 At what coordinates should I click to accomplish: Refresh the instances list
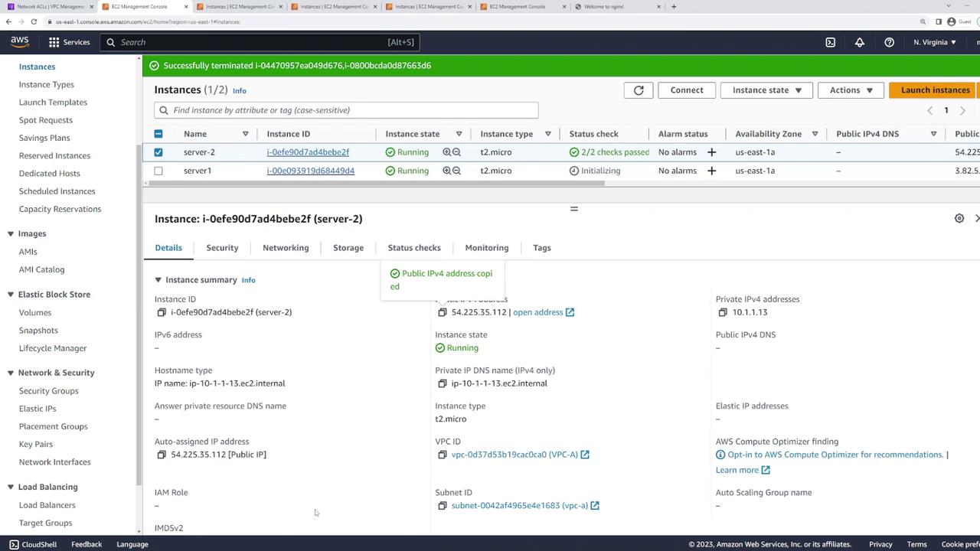pyautogui.click(x=639, y=90)
